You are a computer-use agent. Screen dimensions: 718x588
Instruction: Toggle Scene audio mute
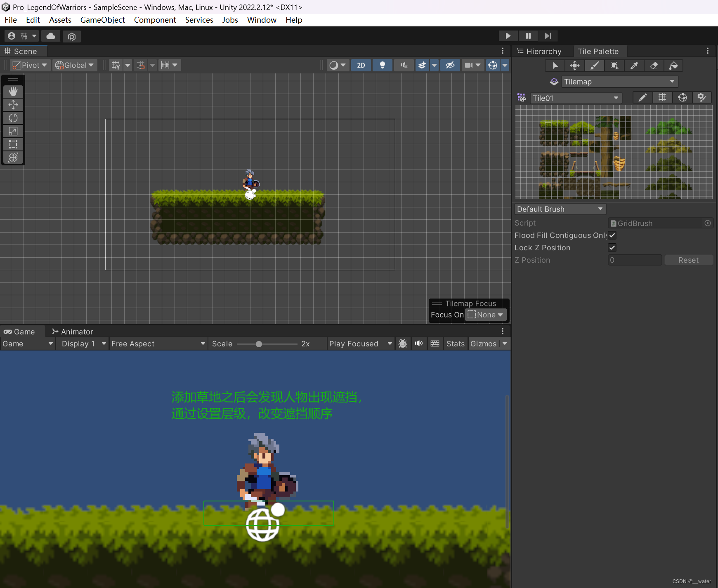tap(404, 65)
